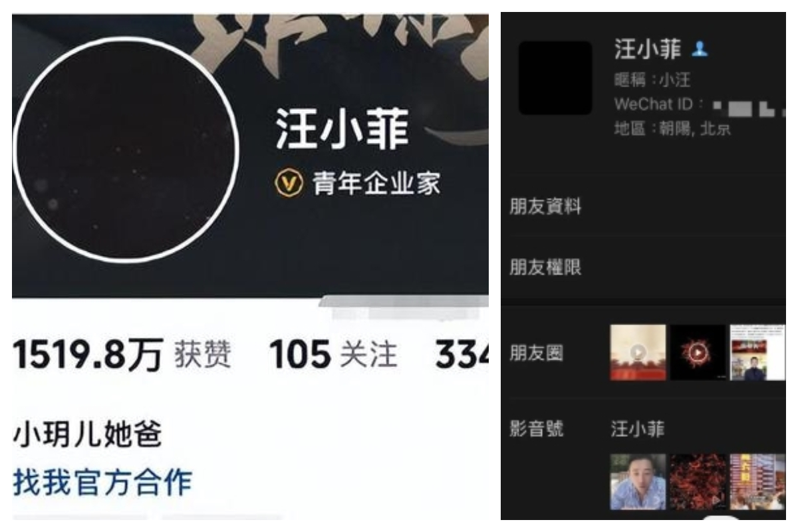The height and width of the screenshot is (532, 798).
Task: Open channel video of man in blue shirt
Action: tap(638, 481)
